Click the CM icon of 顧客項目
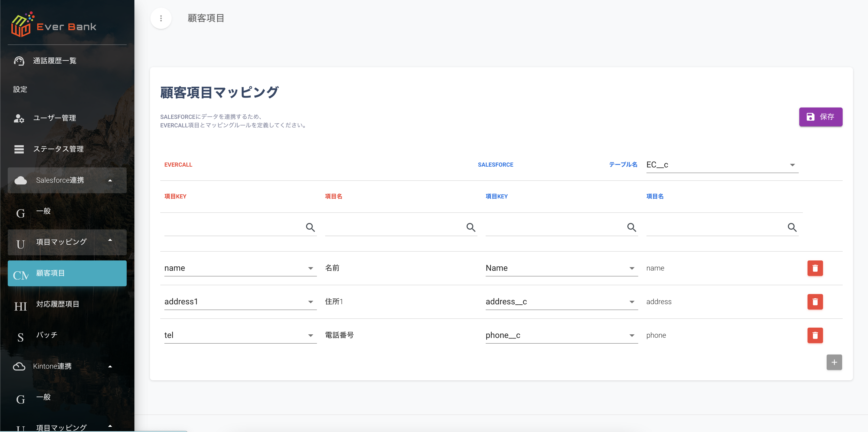The image size is (868, 432). point(21,275)
